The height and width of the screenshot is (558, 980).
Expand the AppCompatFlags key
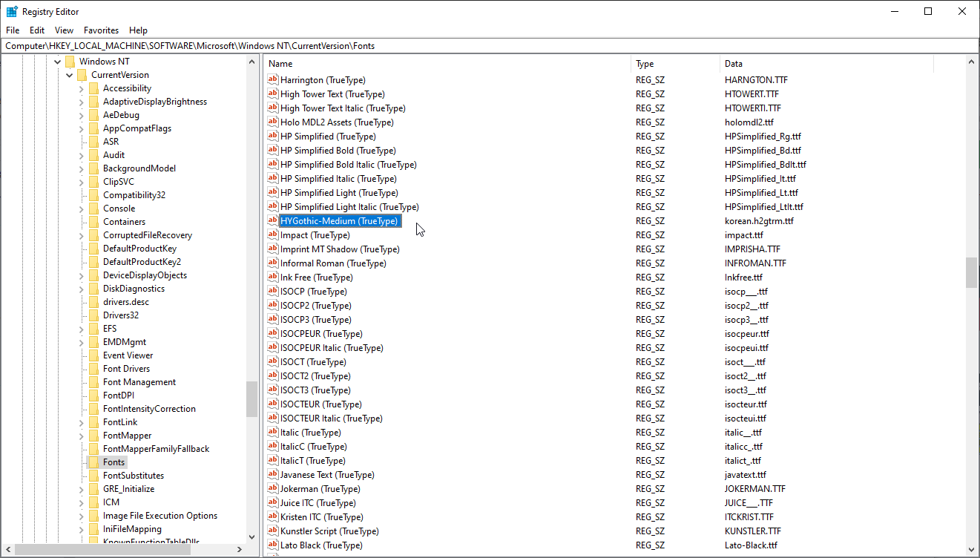point(81,128)
